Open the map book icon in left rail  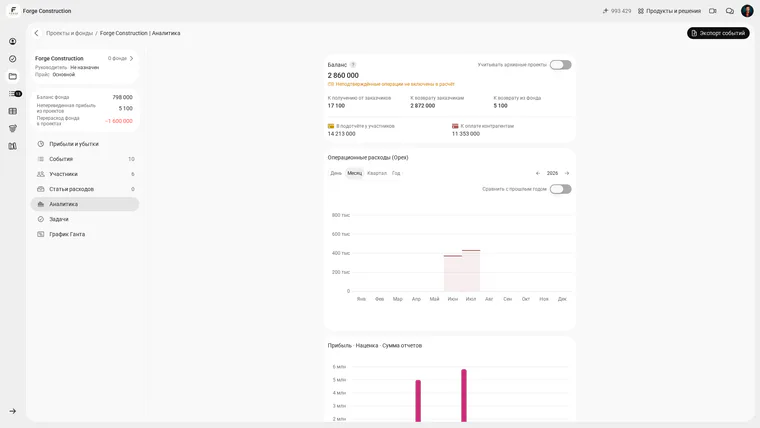point(13,146)
